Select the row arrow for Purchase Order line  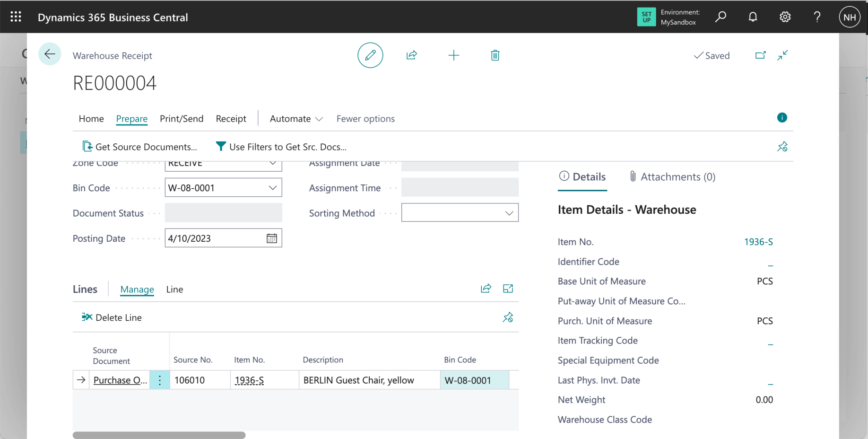81,380
